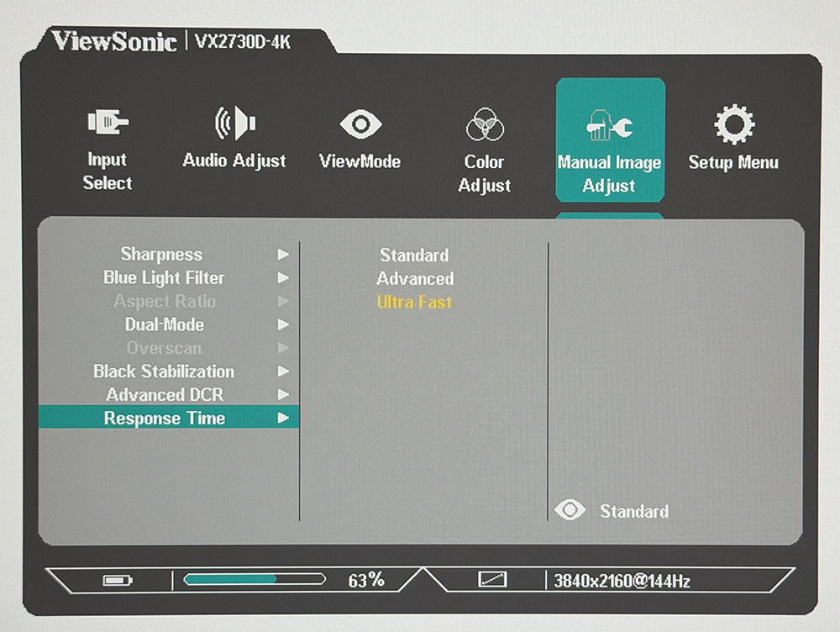The height and width of the screenshot is (632, 840).
Task: Open the Color Adjust circles icon
Action: coord(485,124)
